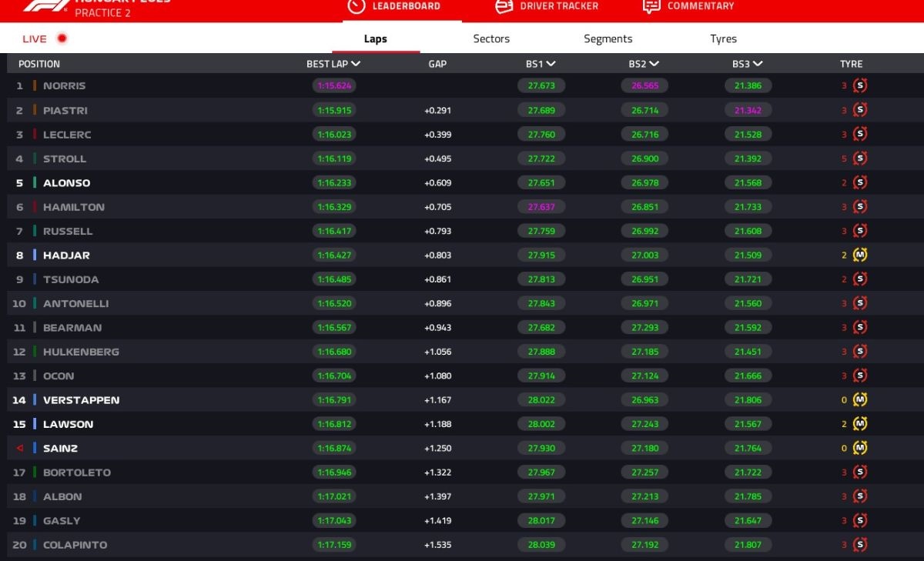Viewport: 924px width, 561px height.
Task: Click Norris's purple best lap time
Action: coord(333,86)
